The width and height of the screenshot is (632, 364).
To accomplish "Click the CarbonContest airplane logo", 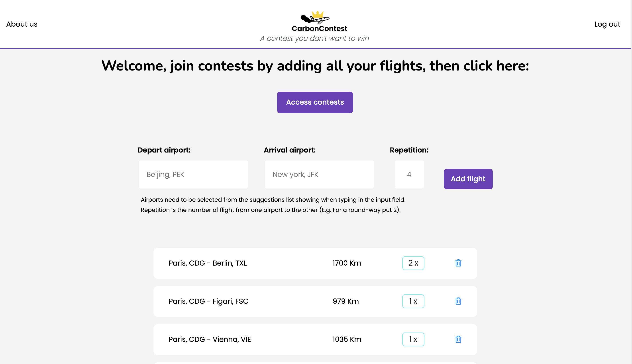I will click(314, 18).
